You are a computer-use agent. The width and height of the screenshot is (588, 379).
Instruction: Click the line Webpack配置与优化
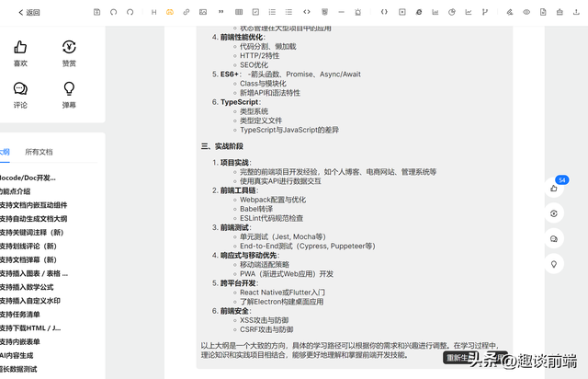(x=273, y=200)
